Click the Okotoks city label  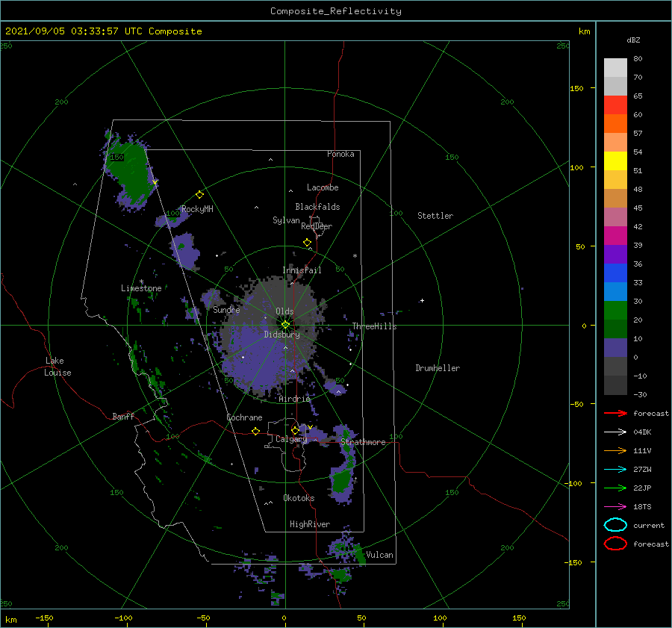click(x=299, y=498)
